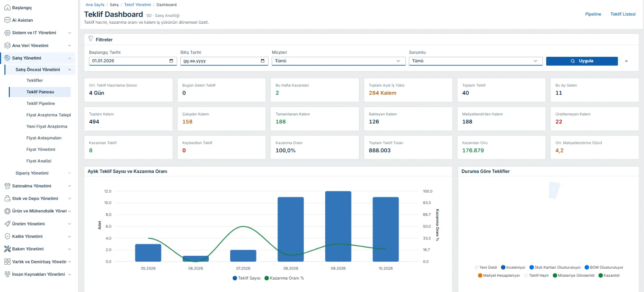Viewport: 644px width, 292px height.
Task: Open the Teklif Listesi link
Action: coord(623,14)
